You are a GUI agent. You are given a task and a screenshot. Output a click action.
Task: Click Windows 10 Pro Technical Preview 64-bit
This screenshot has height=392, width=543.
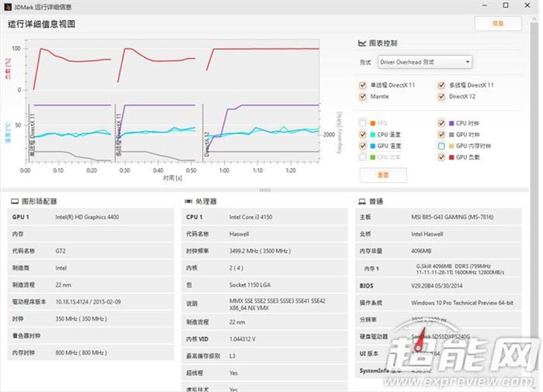[x=463, y=303]
